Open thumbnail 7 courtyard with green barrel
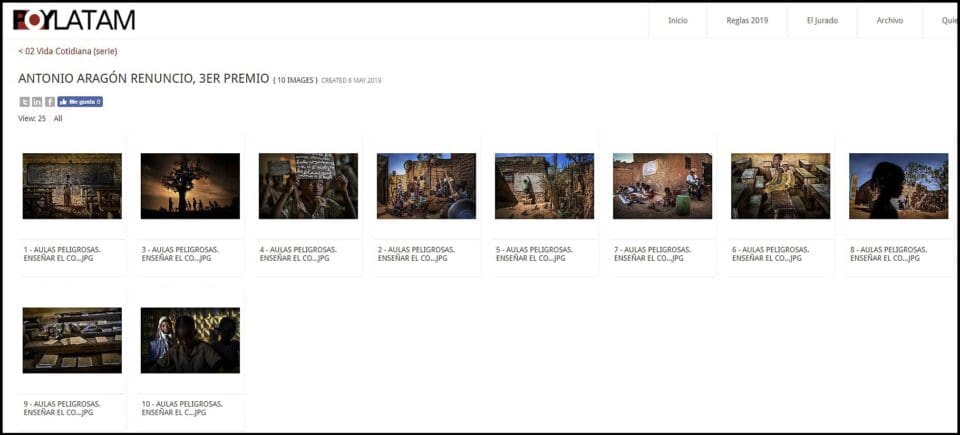This screenshot has height=435, width=960. (x=662, y=186)
